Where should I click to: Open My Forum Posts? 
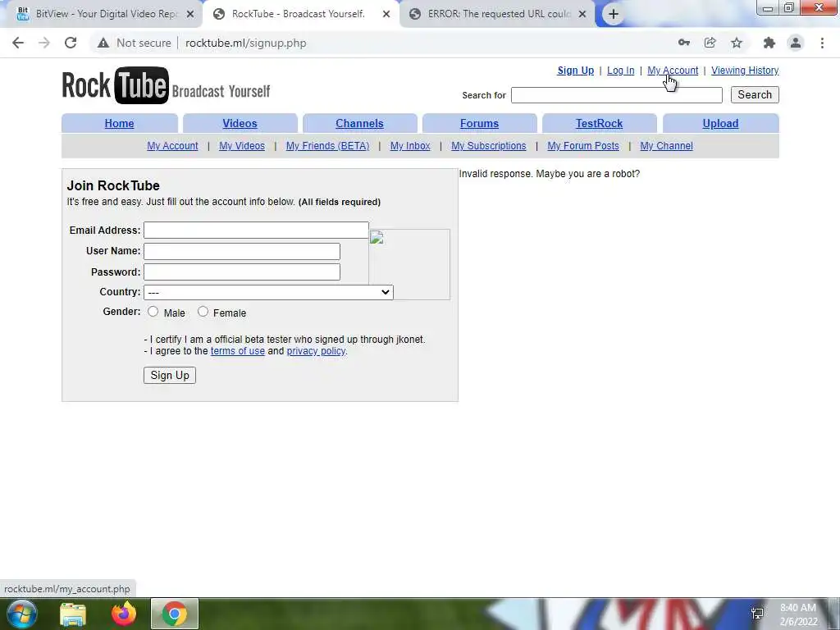pos(583,146)
